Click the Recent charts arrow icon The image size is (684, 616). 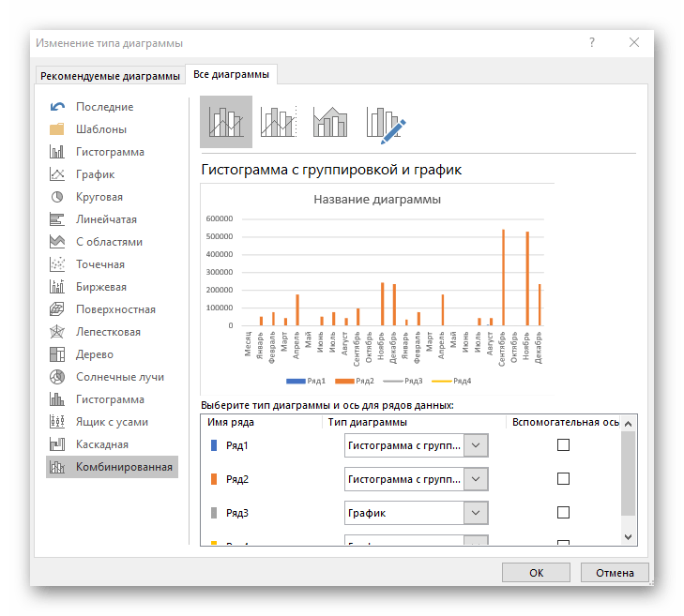point(57,107)
